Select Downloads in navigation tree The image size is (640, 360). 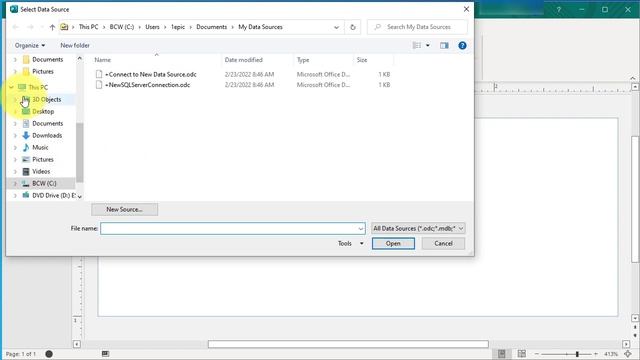(47, 136)
